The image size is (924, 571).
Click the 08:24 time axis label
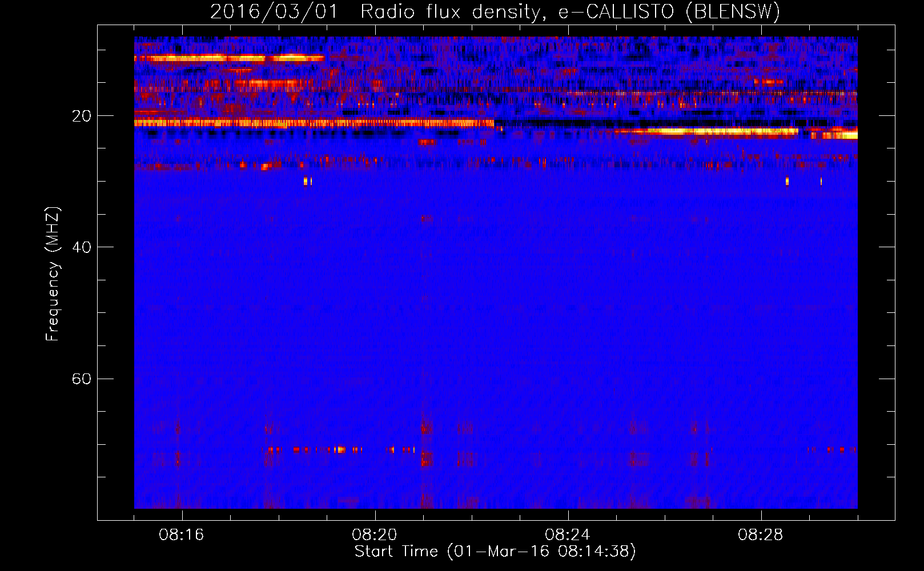coord(568,535)
